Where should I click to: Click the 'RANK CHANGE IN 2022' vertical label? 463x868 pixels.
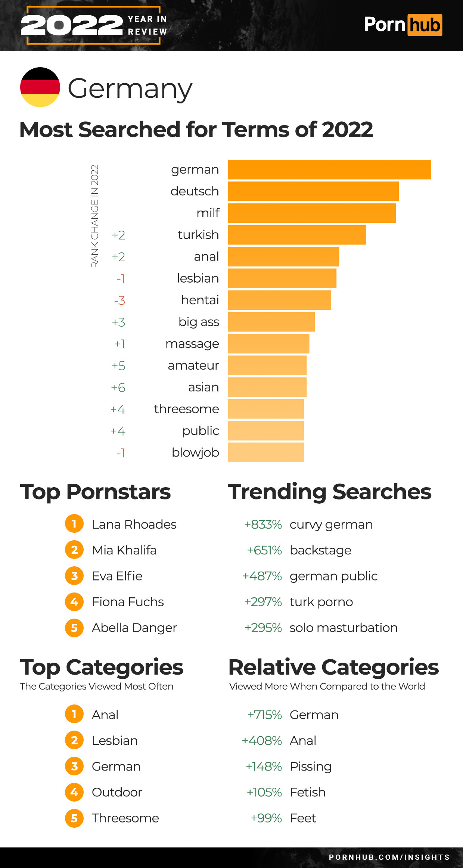[95, 216]
